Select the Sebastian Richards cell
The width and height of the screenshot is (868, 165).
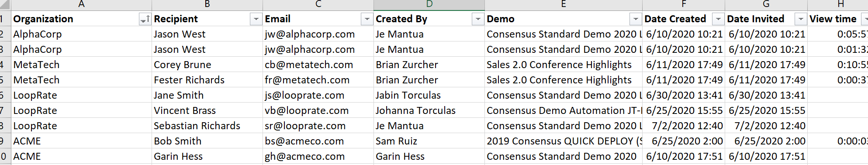click(x=207, y=126)
